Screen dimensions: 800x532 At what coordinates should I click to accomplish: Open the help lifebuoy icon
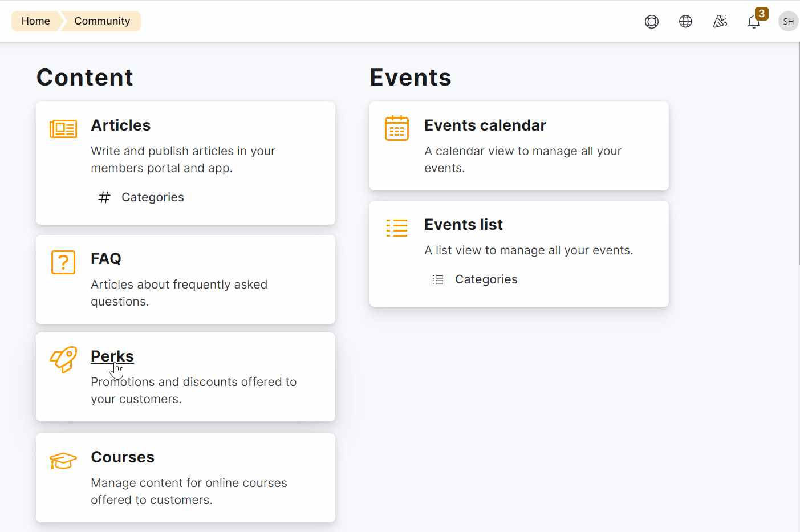tap(652, 22)
